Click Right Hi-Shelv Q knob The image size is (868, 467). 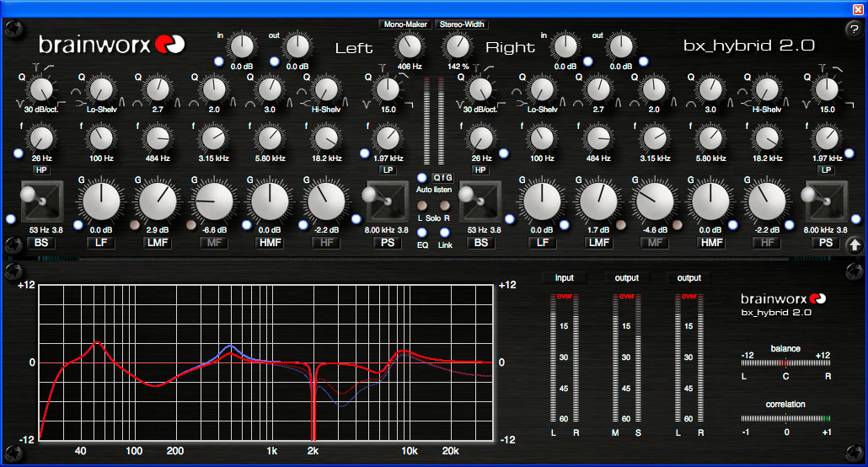[767, 89]
